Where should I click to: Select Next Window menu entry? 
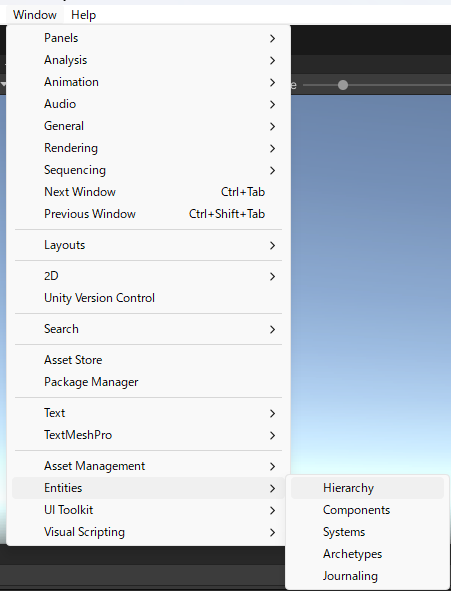148,192
